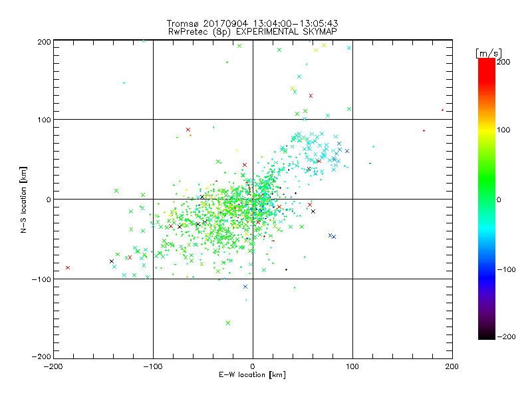Click the title 'Tromsø 20170904 13:04:00-13:05:43'
This screenshot has height=399, width=532.
coord(252,23)
